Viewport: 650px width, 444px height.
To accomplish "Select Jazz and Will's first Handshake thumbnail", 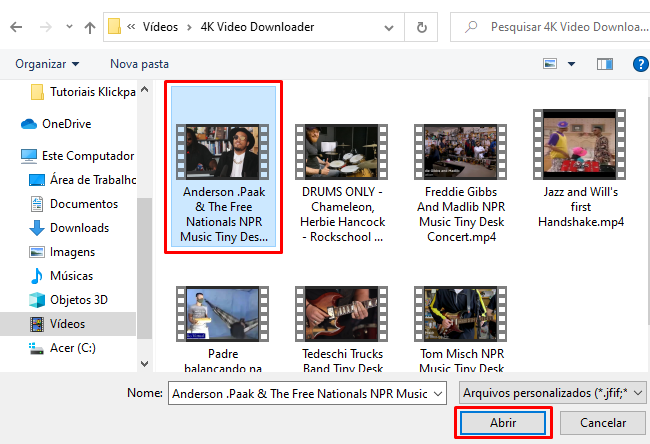I will pos(580,144).
